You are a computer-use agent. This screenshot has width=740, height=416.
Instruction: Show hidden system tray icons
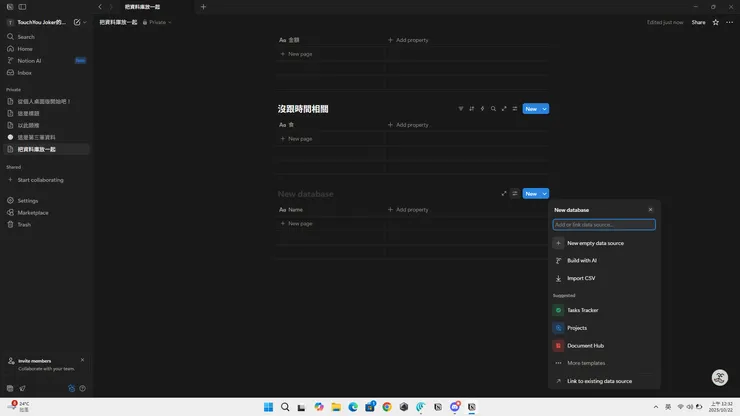[656, 407]
